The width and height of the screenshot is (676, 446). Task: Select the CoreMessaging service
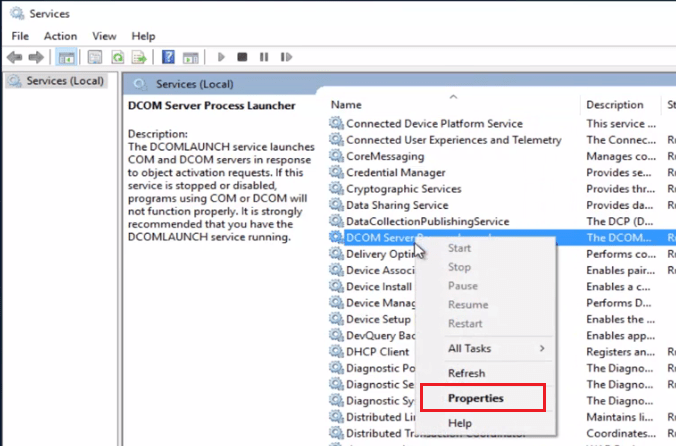tap(385, 156)
